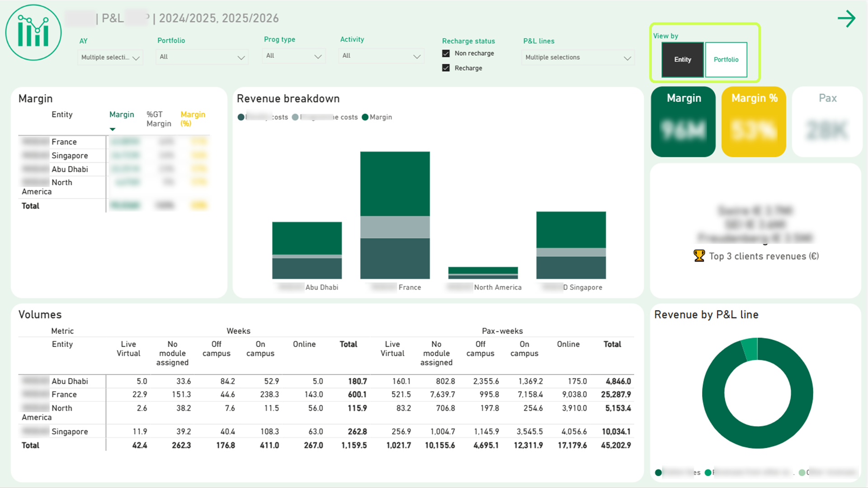Click the chart logo icon
The height and width of the screenshot is (488, 868).
click(x=33, y=33)
